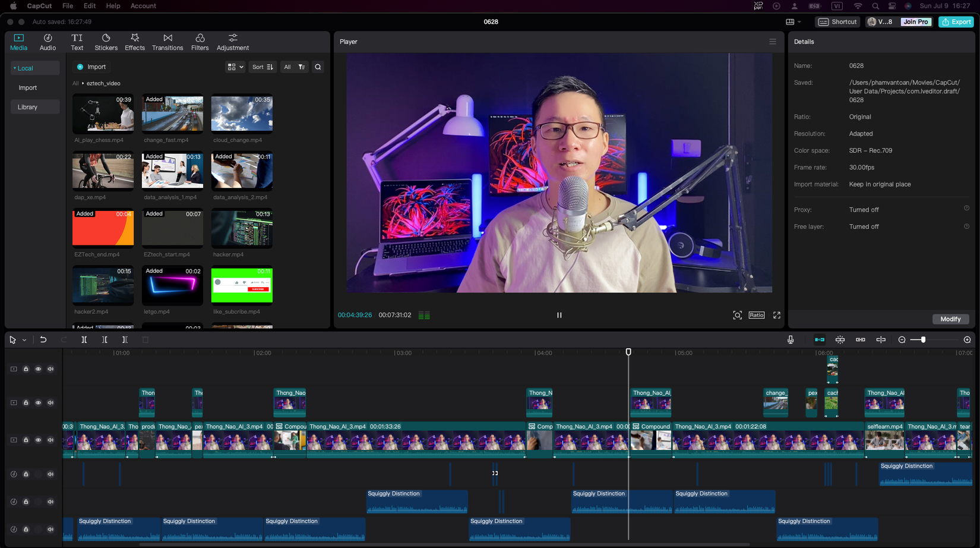Zoom in timeline with plus icon

[967, 340]
